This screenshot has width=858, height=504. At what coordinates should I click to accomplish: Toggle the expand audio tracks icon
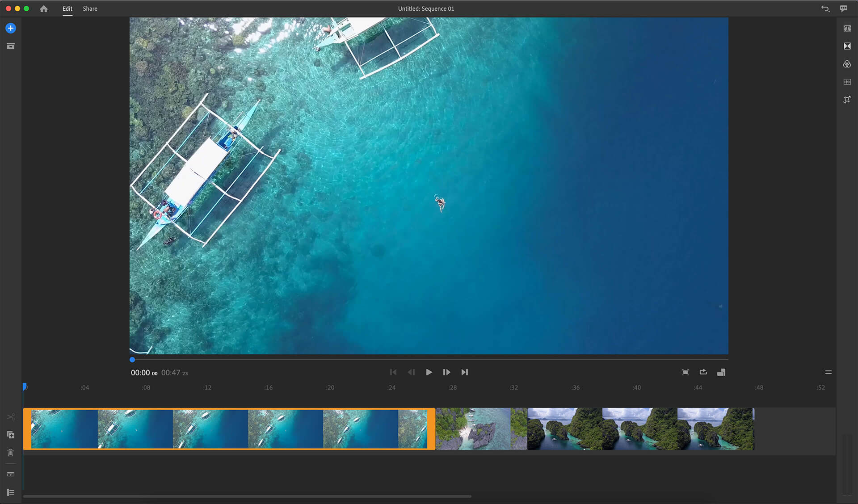pyautogui.click(x=11, y=492)
